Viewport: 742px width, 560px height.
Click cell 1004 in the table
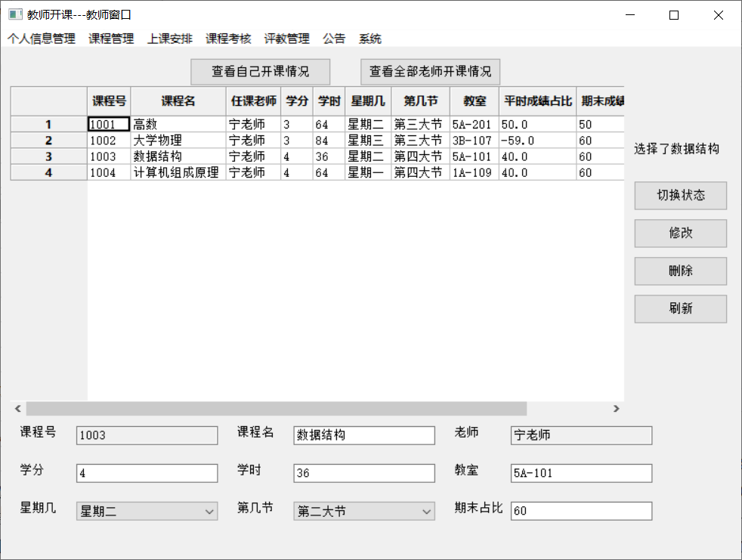tap(109, 173)
